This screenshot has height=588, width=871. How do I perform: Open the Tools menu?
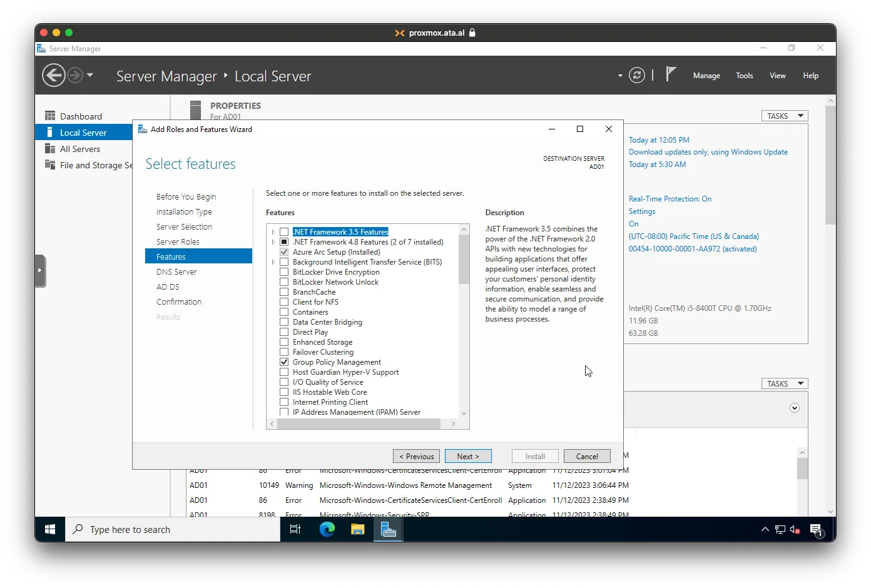click(x=745, y=76)
